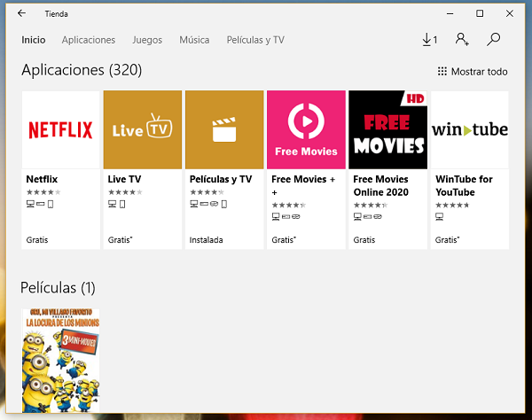Maximize the Tienda window
The width and height of the screenshot is (532, 420).
pyautogui.click(x=480, y=13)
